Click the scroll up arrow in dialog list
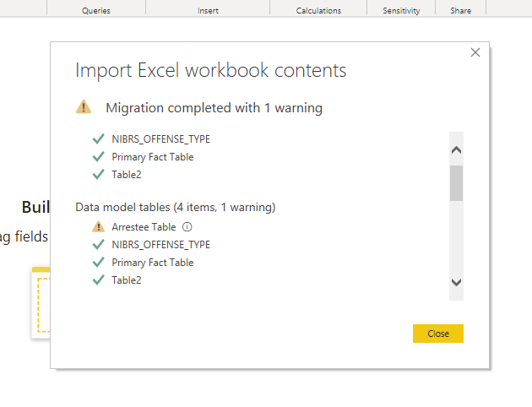Image resolution: width=532 pixels, height=407 pixels. (456, 150)
